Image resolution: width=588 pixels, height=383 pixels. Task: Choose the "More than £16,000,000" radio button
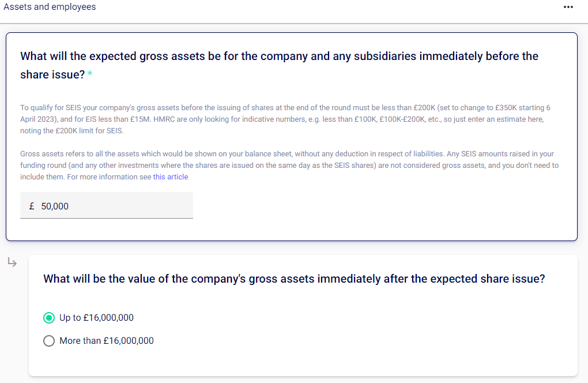49,341
